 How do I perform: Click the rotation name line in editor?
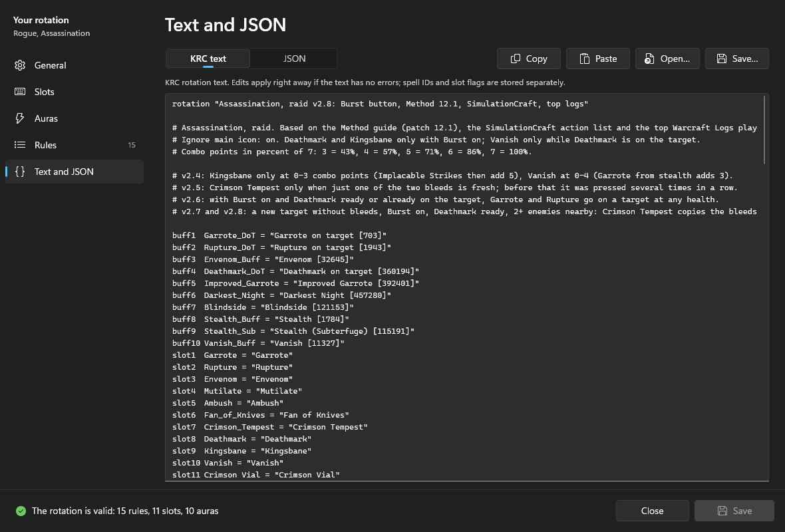coord(380,104)
